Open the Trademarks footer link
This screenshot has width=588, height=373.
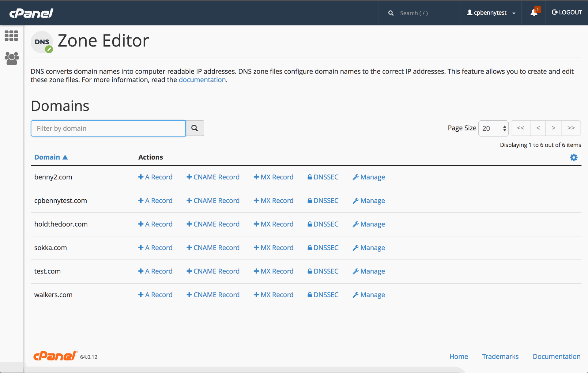500,356
